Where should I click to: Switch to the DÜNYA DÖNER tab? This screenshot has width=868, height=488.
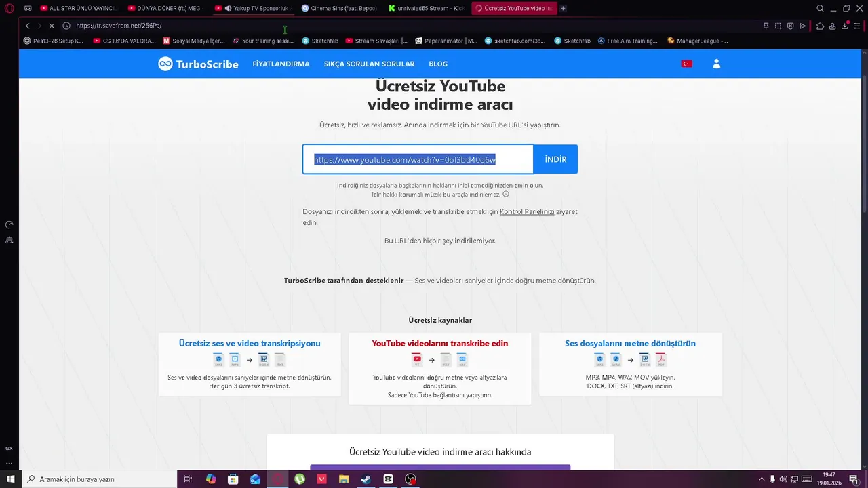(x=165, y=8)
